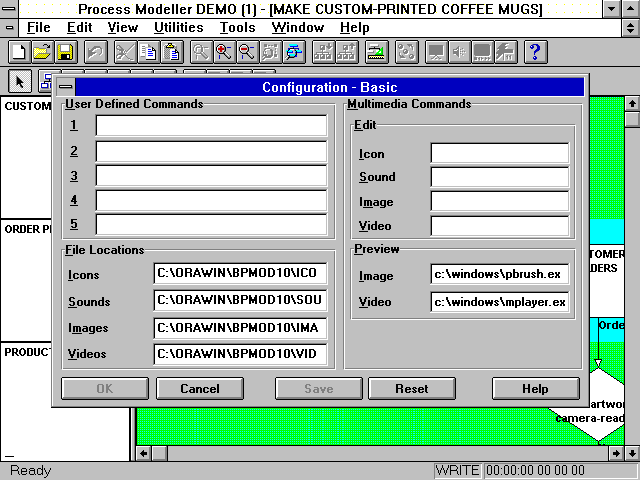Image resolution: width=640 pixels, height=480 pixels.
Task: Click the Save floppy disk icon
Action: point(64,52)
